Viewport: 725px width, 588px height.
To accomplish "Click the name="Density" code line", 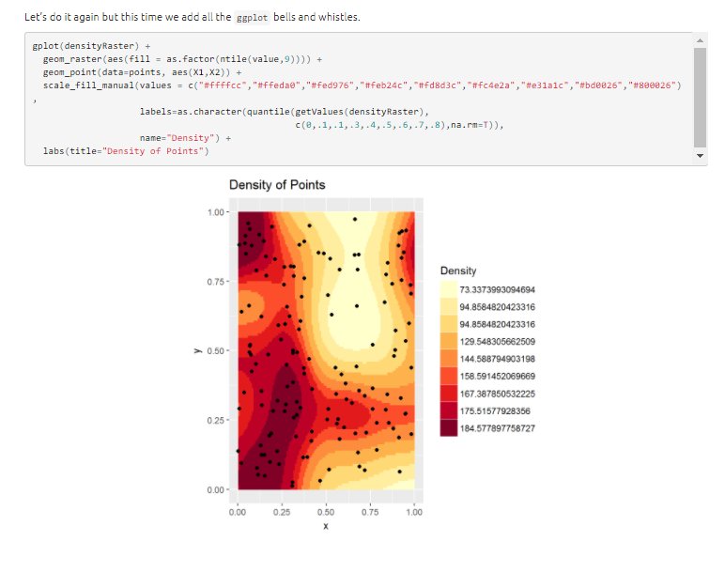I will click(x=185, y=138).
